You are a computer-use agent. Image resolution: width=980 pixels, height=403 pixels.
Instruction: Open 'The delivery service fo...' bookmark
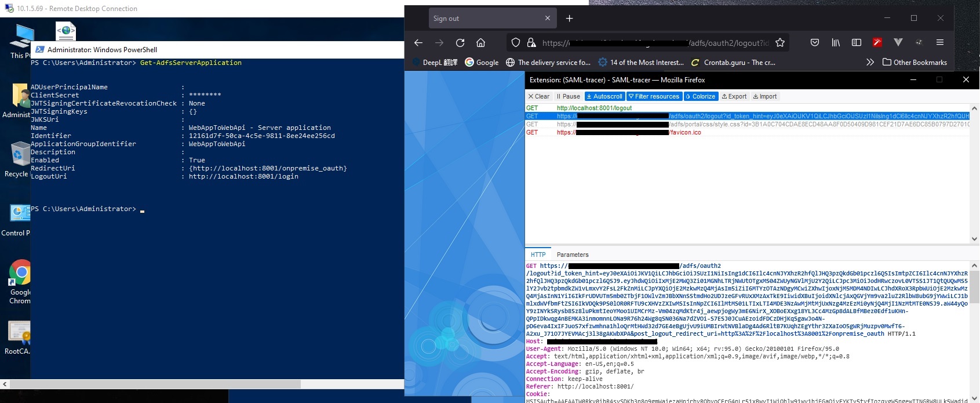(x=548, y=62)
